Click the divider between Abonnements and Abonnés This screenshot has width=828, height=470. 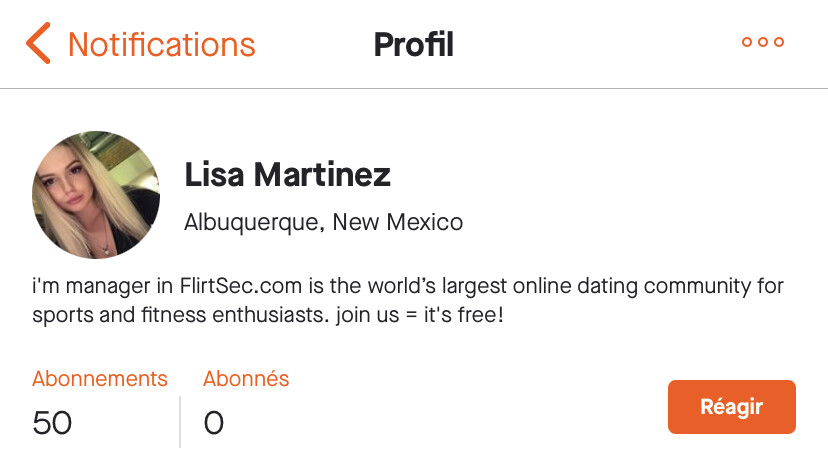coord(180,421)
